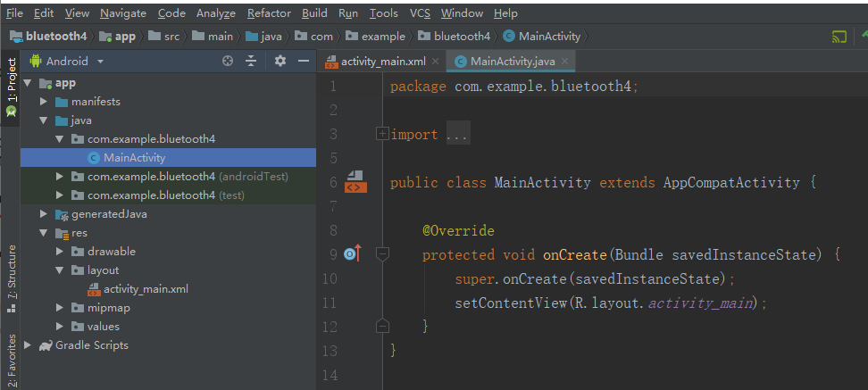Hide the project panel with minimize icon
Image resolution: width=868 pixels, height=390 pixels.
[304, 61]
